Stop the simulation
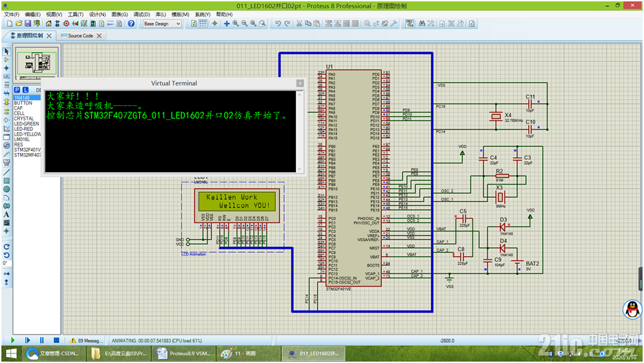Image resolution: width=644 pixels, height=363 pixels. click(x=57, y=340)
